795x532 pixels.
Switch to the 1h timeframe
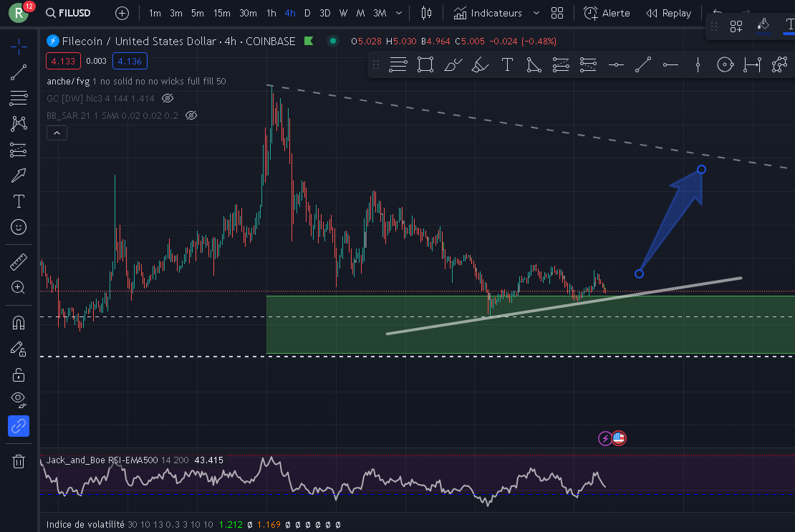(x=271, y=13)
